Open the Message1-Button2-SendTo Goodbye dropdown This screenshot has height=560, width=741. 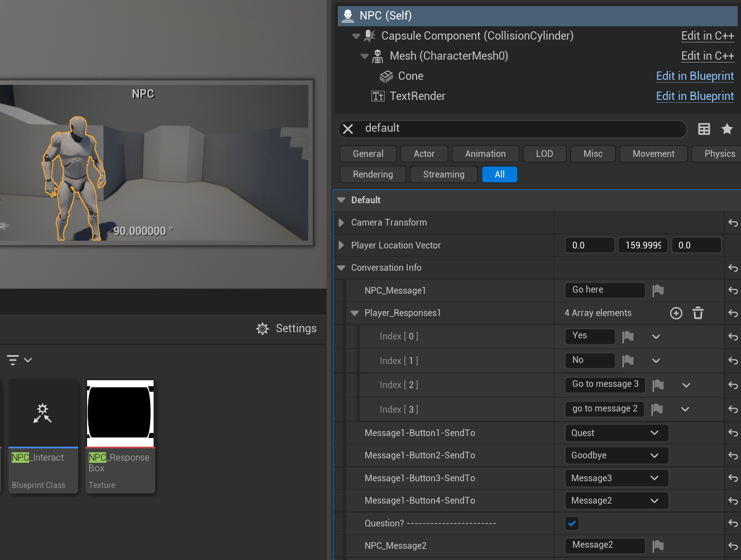coord(616,456)
